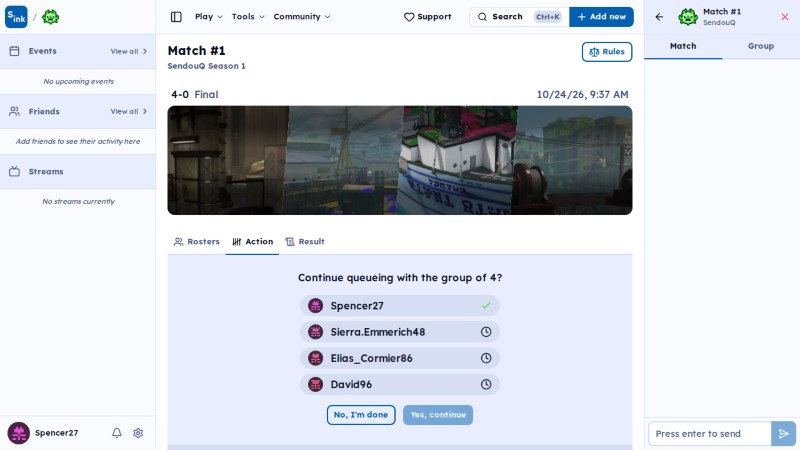Click the clock icon beside Sierra.Emmerich48
The image size is (800, 450).
[x=486, y=332]
